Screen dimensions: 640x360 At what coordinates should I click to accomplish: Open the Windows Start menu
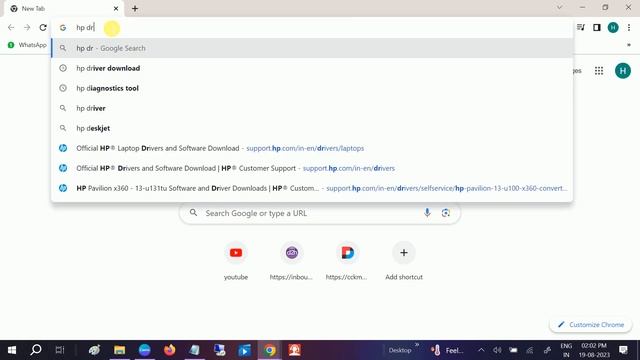[x=12, y=350]
